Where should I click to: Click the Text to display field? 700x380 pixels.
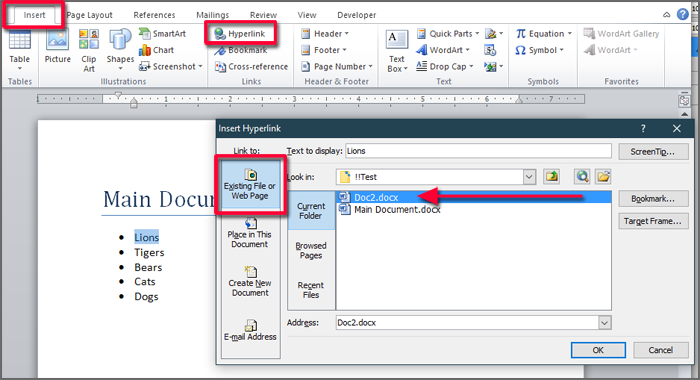point(478,151)
